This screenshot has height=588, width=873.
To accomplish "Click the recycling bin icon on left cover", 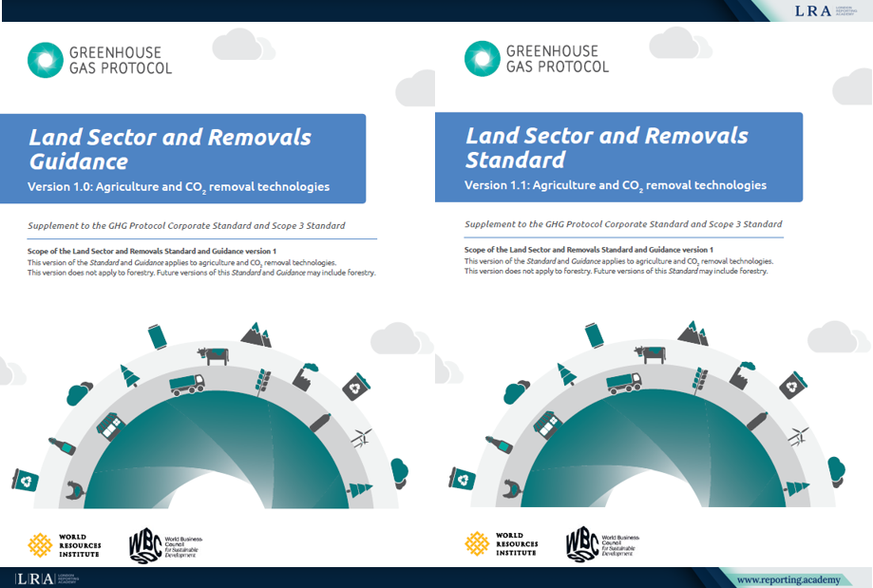I will 26,480.
